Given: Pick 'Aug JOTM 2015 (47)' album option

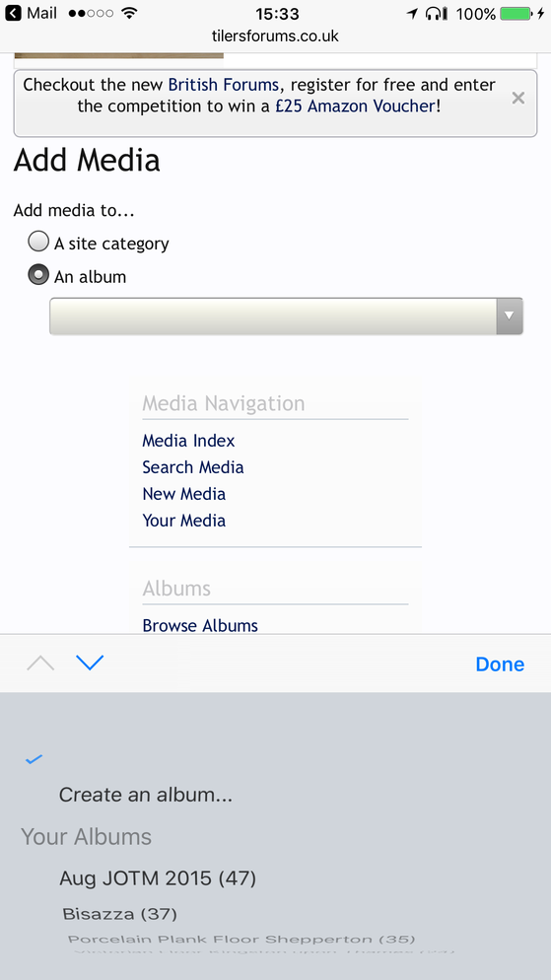Looking at the screenshot, I should (x=158, y=878).
